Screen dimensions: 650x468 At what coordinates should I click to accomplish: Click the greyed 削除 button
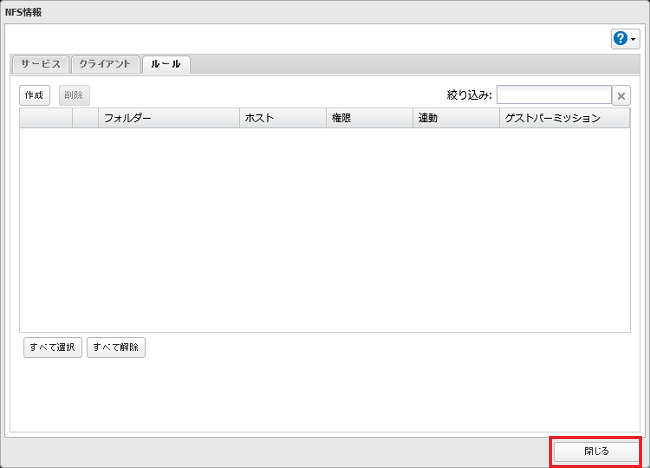coord(74,95)
